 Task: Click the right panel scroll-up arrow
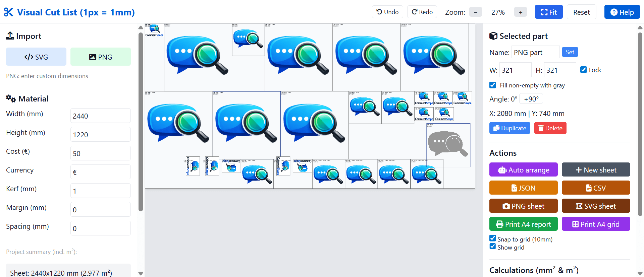640,27
